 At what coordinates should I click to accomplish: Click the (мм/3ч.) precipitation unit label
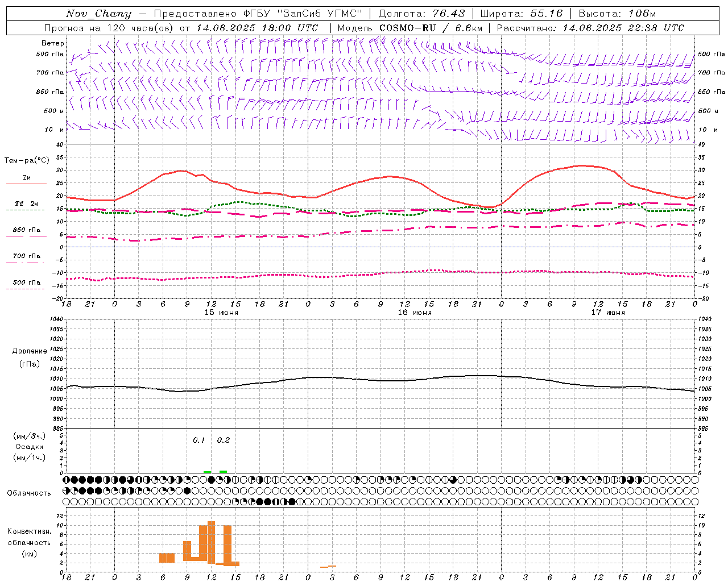[x=30, y=436]
